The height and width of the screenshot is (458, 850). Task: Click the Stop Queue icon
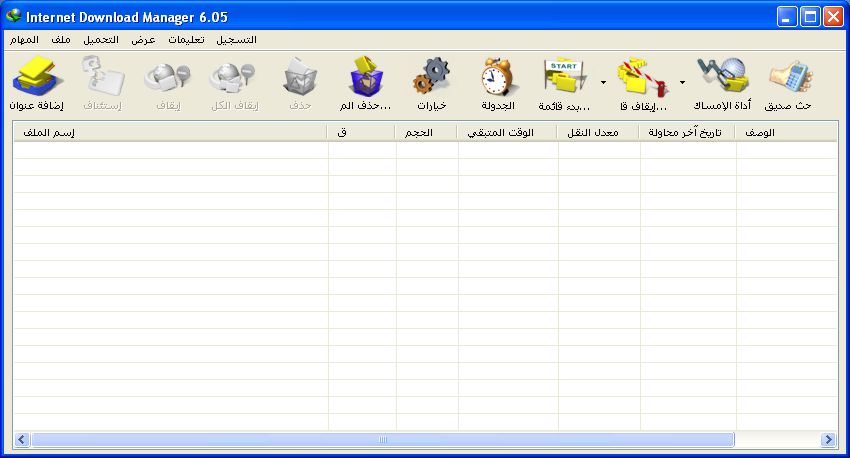643,76
